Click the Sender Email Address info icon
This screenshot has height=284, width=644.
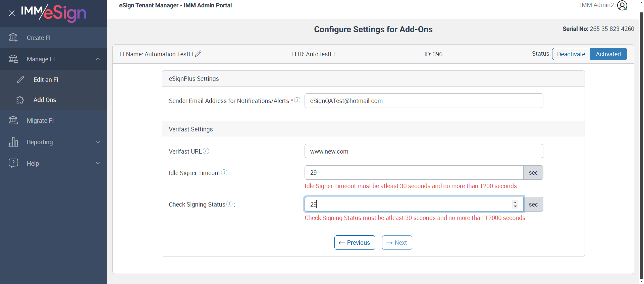(297, 101)
